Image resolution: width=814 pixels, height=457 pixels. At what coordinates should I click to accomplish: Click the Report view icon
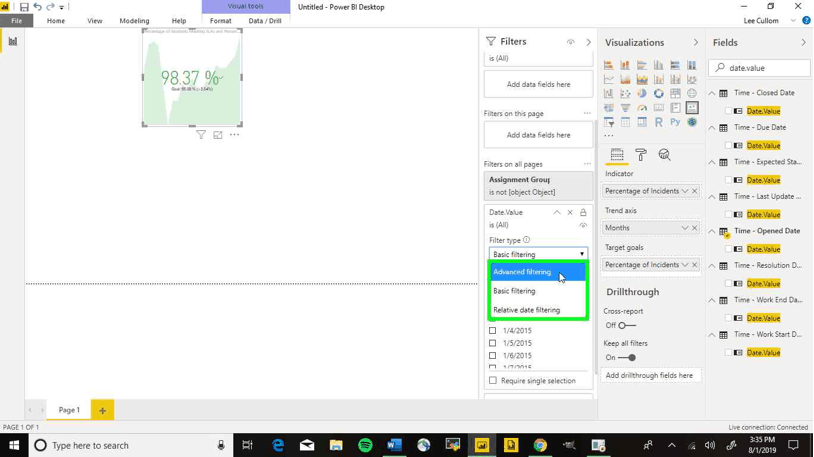(12, 41)
